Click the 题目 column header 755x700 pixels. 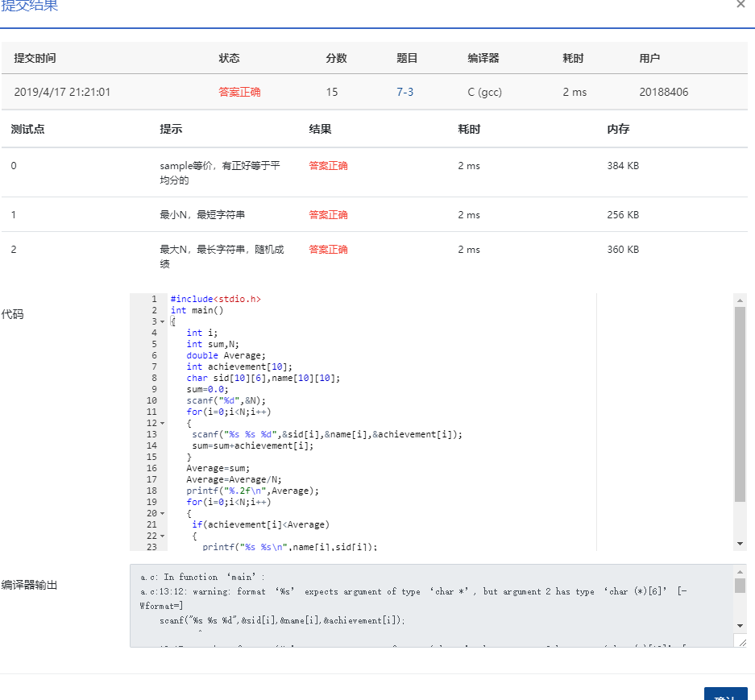click(x=407, y=58)
